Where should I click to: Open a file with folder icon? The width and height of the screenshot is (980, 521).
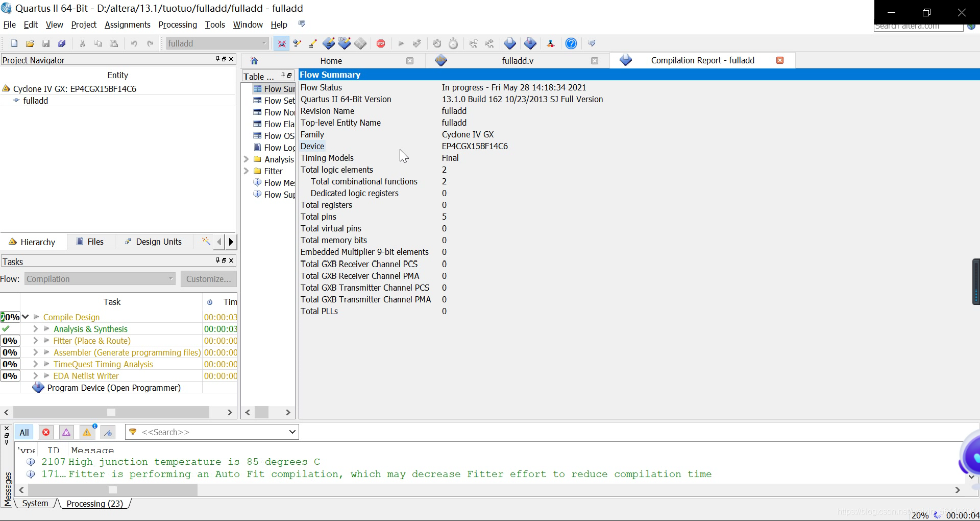[30, 43]
